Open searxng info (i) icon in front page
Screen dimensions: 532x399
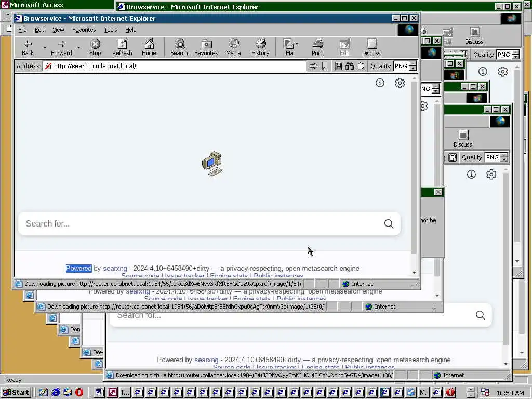pos(380,83)
